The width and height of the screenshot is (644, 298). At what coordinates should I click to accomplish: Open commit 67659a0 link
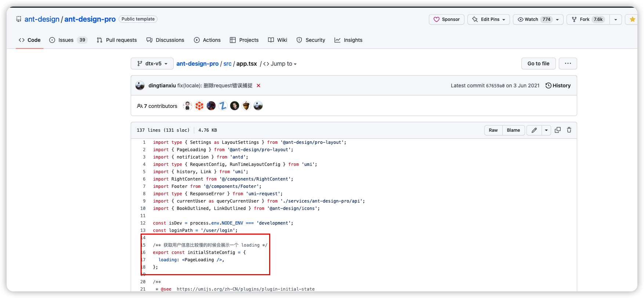(495, 86)
